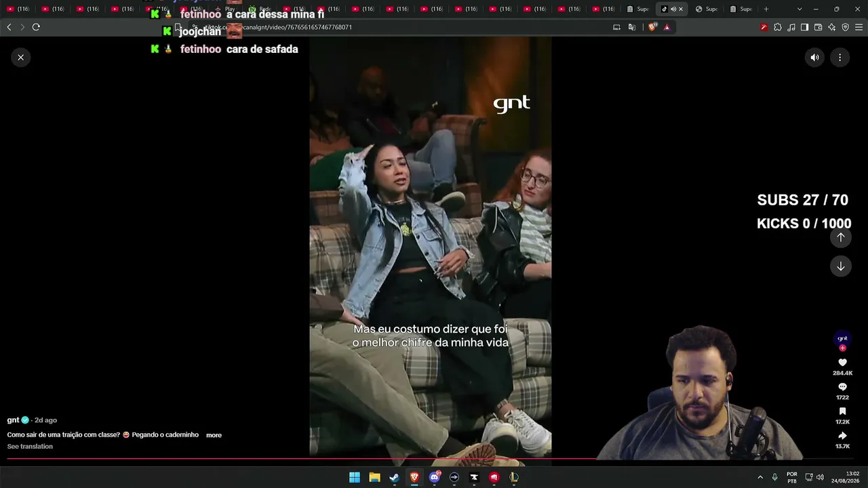
Task: Click the red extension icon in toolbar
Action: click(764, 27)
